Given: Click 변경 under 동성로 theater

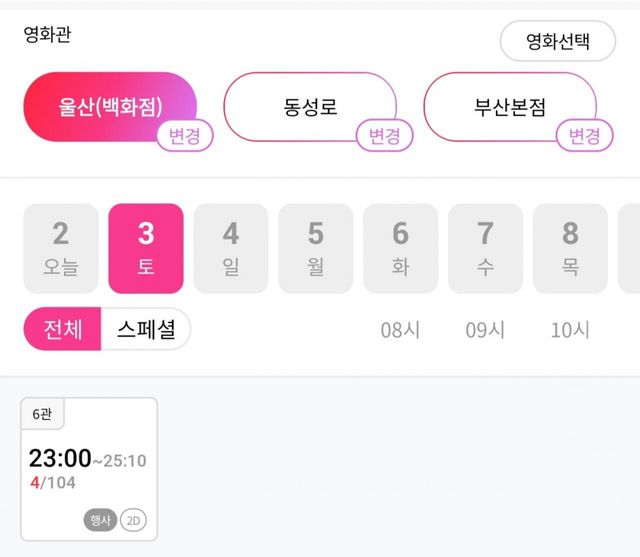Looking at the screenshot, I should tap(385, 136).
